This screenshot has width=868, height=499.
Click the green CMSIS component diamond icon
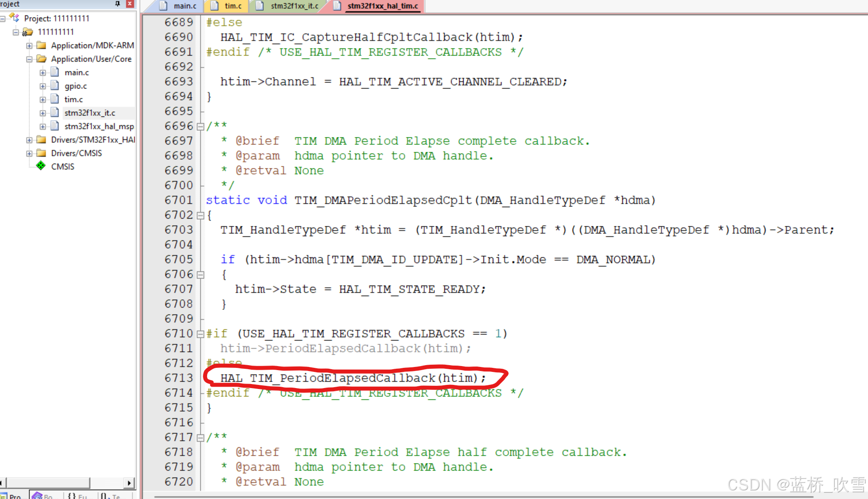tap(41, 166)
